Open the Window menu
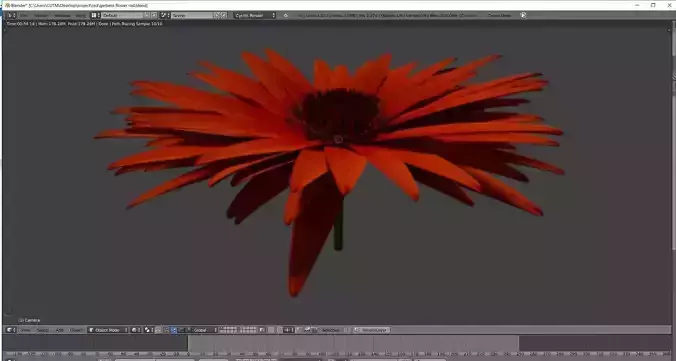The image size is (676, 361). [63, 15]
